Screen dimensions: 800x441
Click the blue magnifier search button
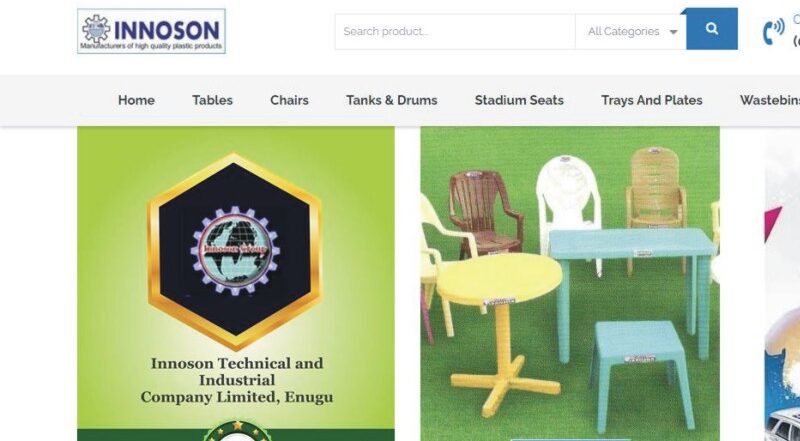tap(712, 29)
